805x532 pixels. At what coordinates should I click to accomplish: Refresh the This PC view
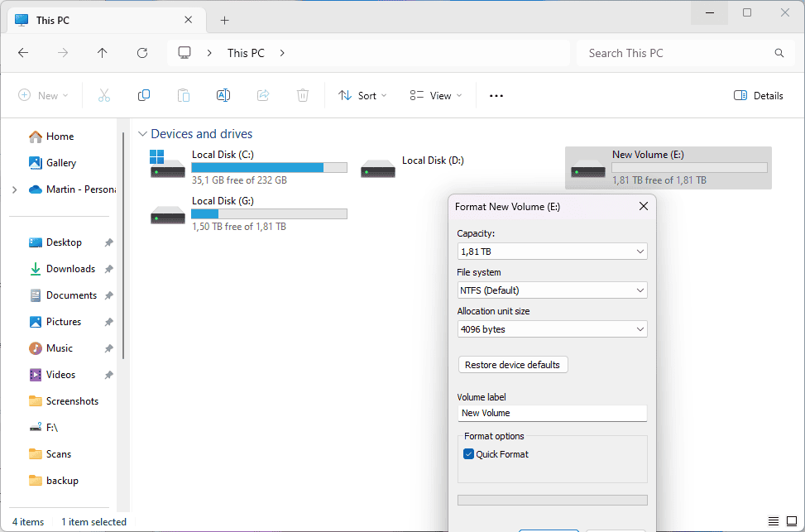click(142, 53)
